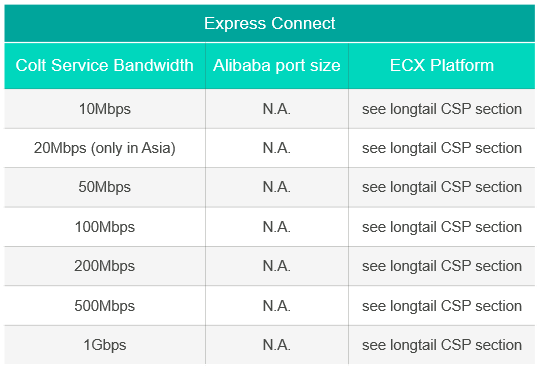This screenshot has width=544, height=371.
Task: Open longtail CSP section text in 10Mbps row
Action: click(x=442, y=109)
